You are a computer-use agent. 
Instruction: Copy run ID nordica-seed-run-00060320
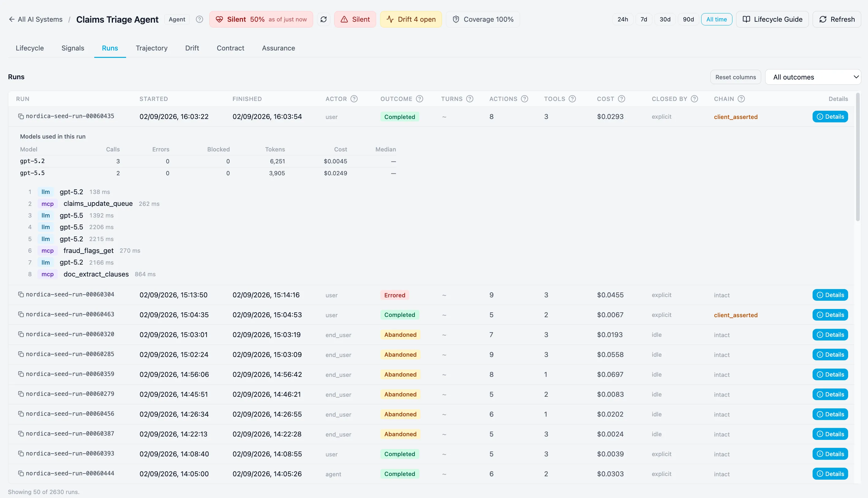point(21,334)
